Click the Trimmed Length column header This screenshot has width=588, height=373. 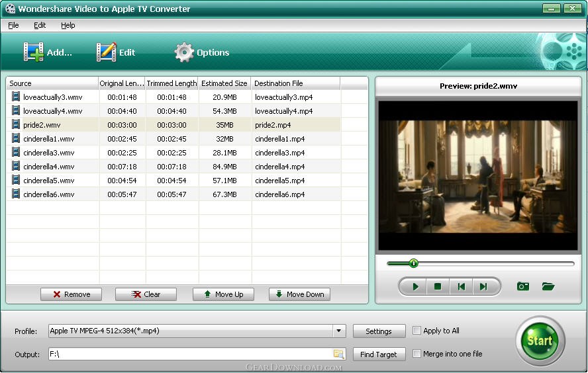pyautogui.click(x=171, y=83)
